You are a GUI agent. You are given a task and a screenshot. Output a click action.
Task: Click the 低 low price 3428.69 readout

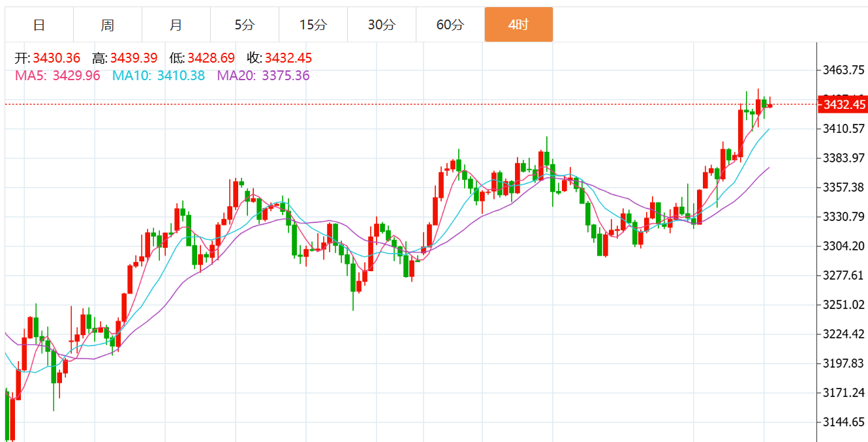(202, 58)
